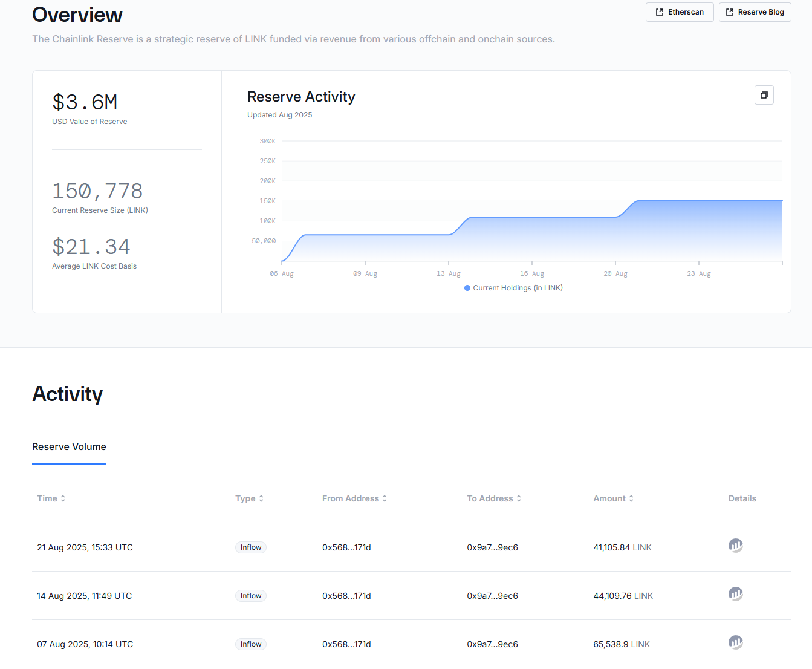Click the Inflow badge on 21 Aug row
The height and width of the screenshot is (669, 812).
tap(251, 547)
